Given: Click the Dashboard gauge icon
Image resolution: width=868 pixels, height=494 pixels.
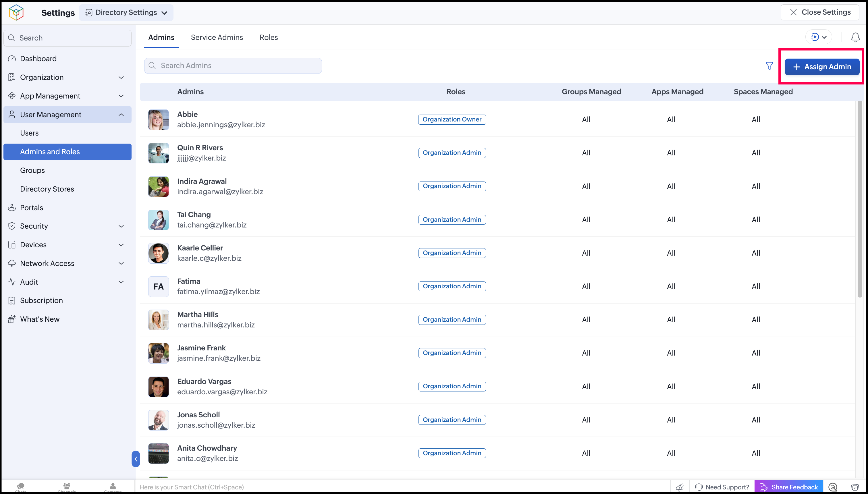Looking at the screenshot, I should (x=12, y=59).
